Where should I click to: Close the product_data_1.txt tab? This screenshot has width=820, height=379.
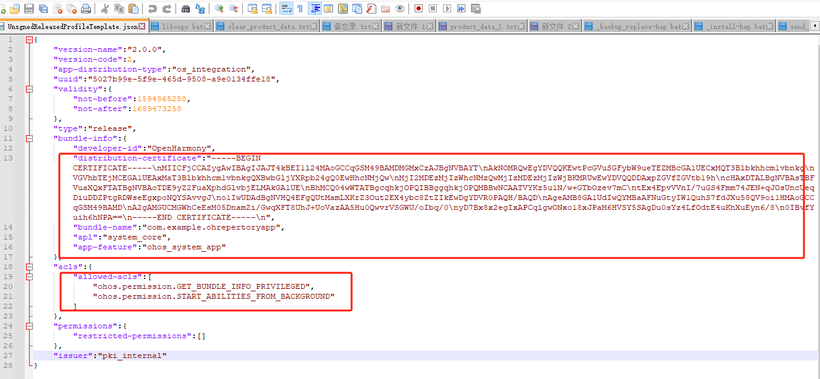pos(522,26)
